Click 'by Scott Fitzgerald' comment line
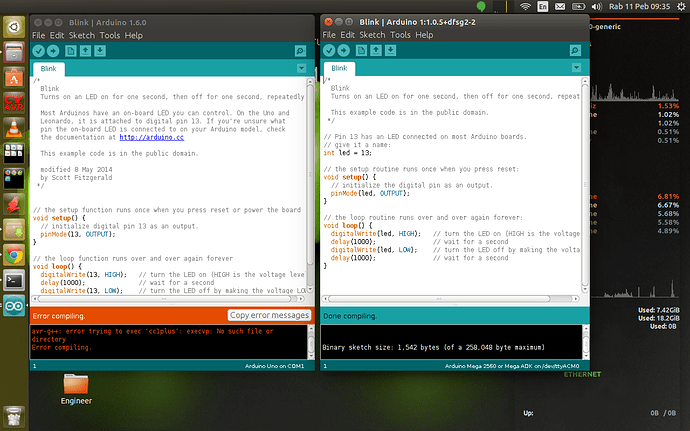This screenshot has height=431, width=690. click(76, 177)
